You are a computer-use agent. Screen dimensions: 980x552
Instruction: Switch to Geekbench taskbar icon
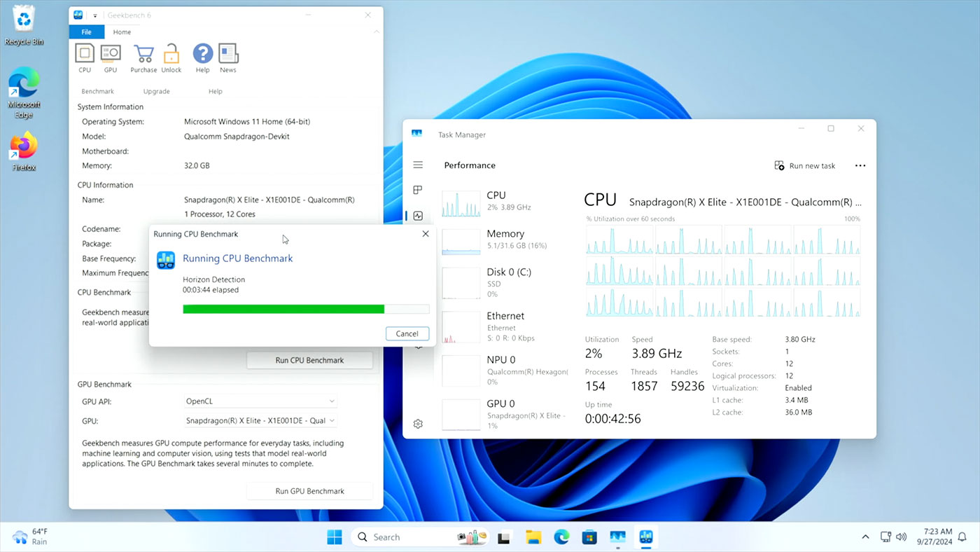(x=645, y=537)
